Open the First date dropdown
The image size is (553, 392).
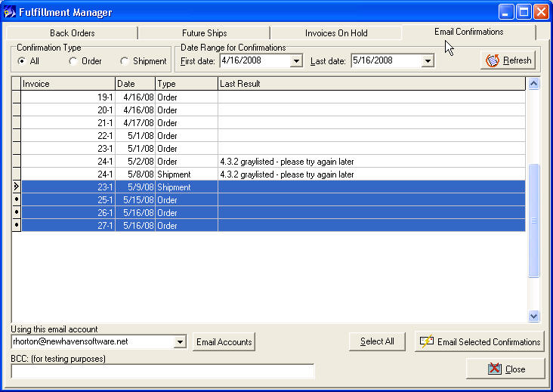tap(296, 61)
